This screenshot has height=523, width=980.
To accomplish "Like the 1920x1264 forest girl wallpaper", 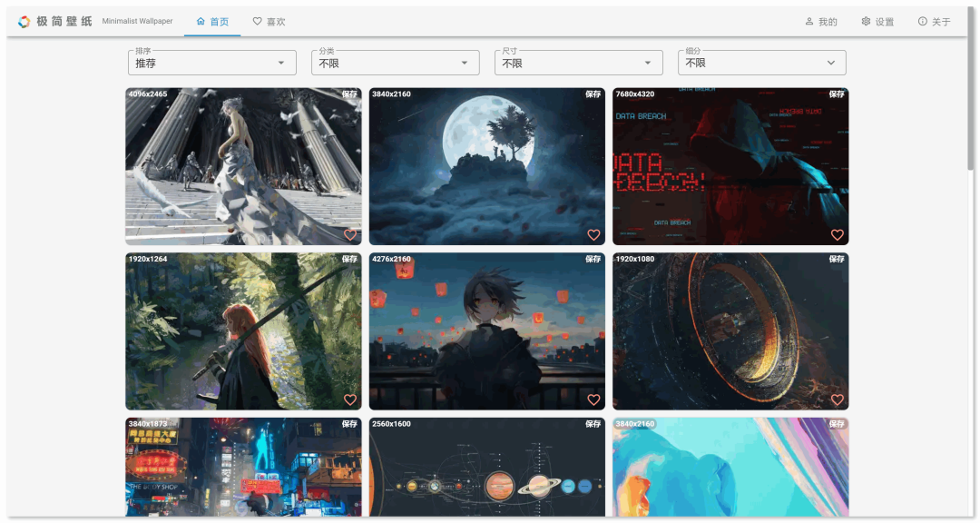I will click(x=350, y=400).
